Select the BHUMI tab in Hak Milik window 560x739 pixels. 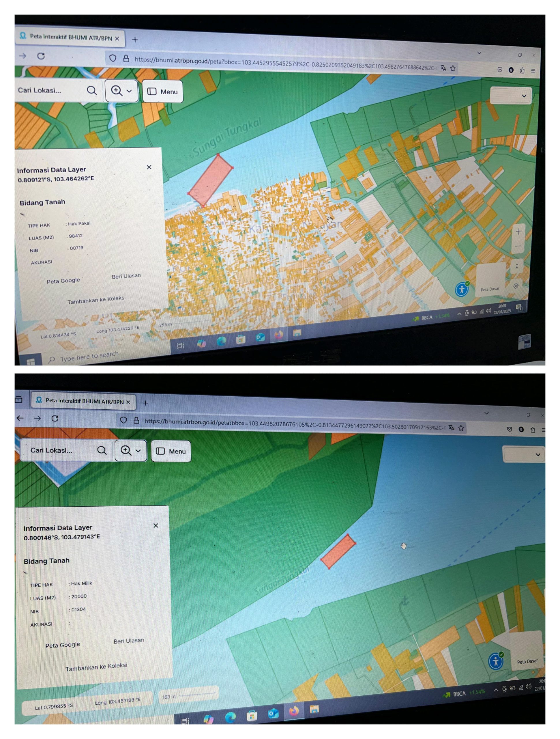(x=83, y=401)
